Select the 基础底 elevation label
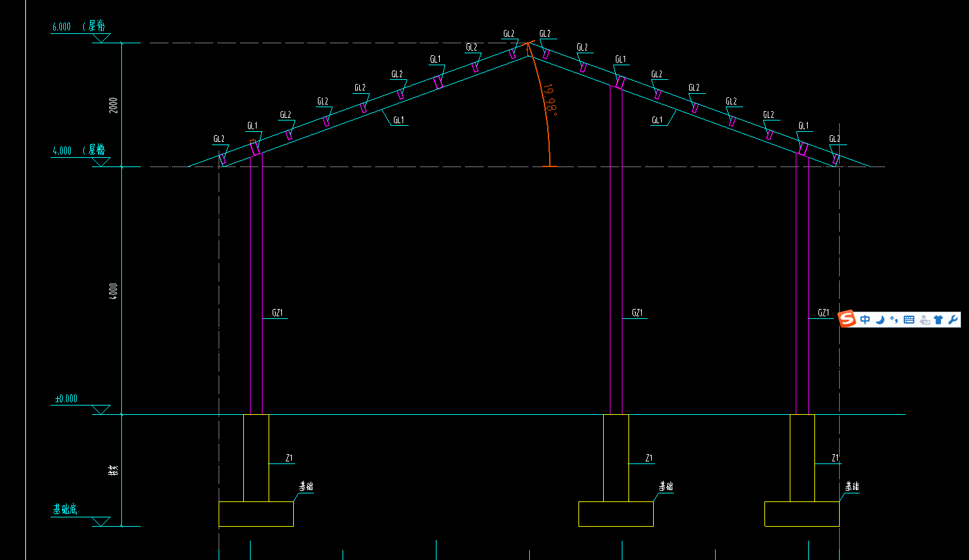The height and width of the screenshot is (560, 969). (x=65, y=509)
